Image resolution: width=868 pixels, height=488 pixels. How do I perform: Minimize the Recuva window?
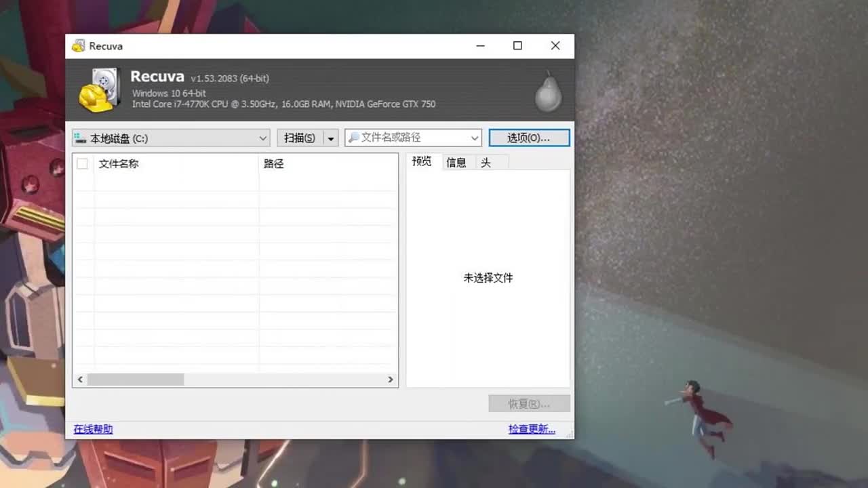click(480, 46)
